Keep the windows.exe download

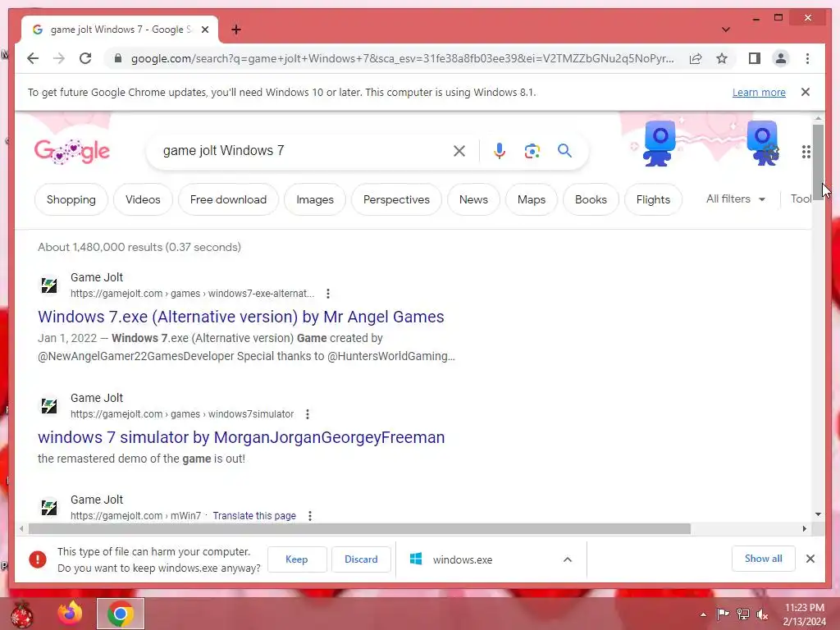click(x=297, y=559)
